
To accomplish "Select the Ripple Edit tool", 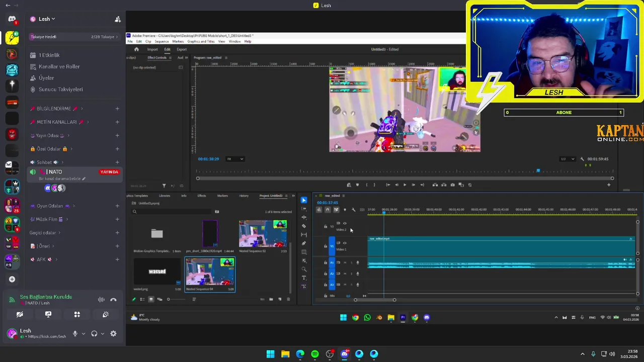I will pyautogui.click(x=304, y=217).
